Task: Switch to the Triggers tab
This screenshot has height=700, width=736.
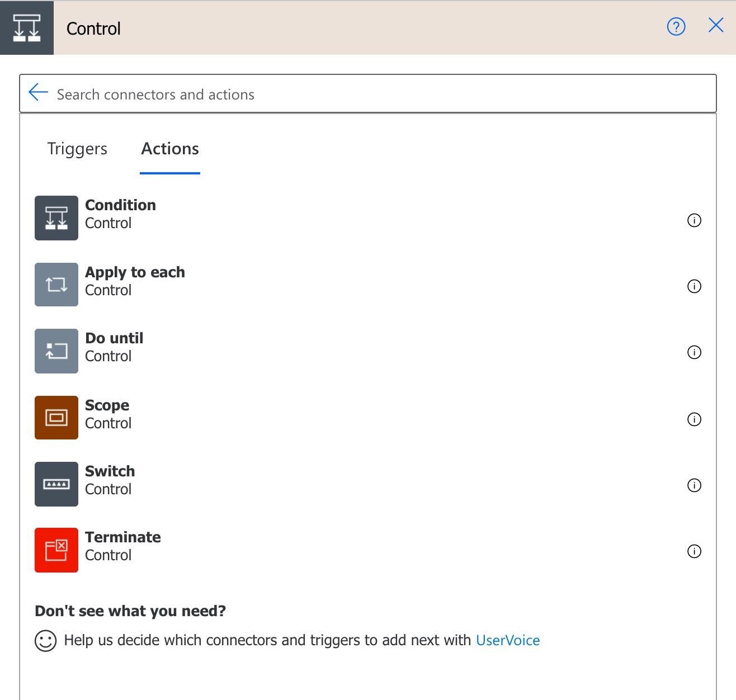Action: click(77, 149)
